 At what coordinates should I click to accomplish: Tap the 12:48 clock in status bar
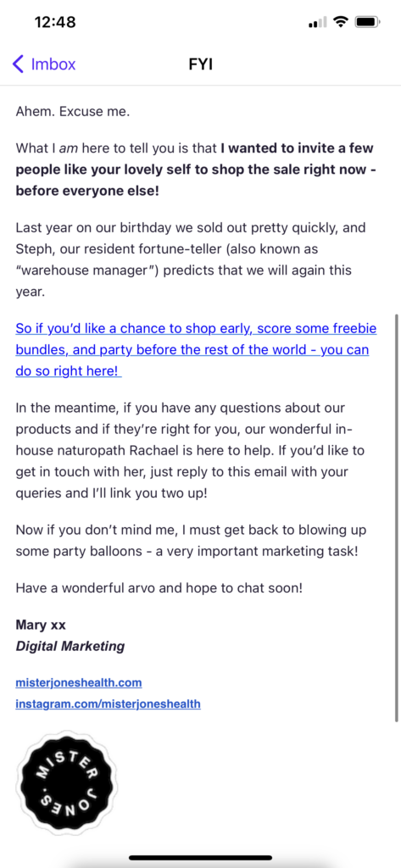click(x=55, y=22)
